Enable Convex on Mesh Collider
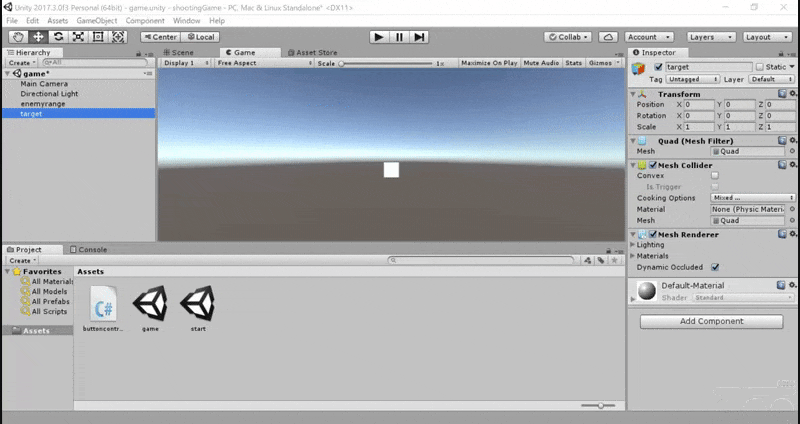The image size is (800, 424). coord(715,176)
